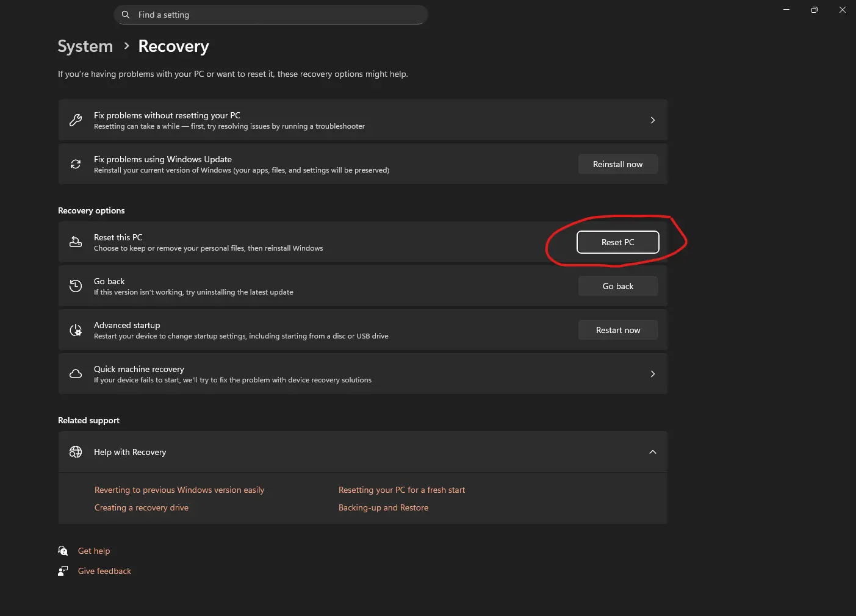Collapse the Help with Recovery section
This screenshot has height=616, width=856.
(x=652, y=452)
